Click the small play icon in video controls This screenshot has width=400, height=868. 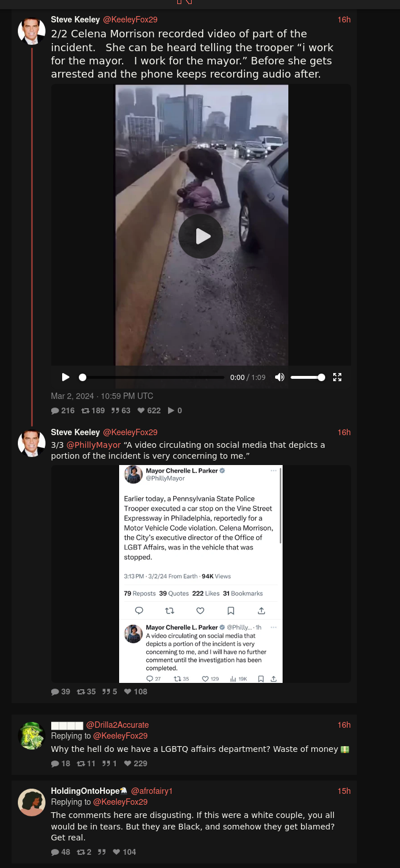tap(66, 377)
